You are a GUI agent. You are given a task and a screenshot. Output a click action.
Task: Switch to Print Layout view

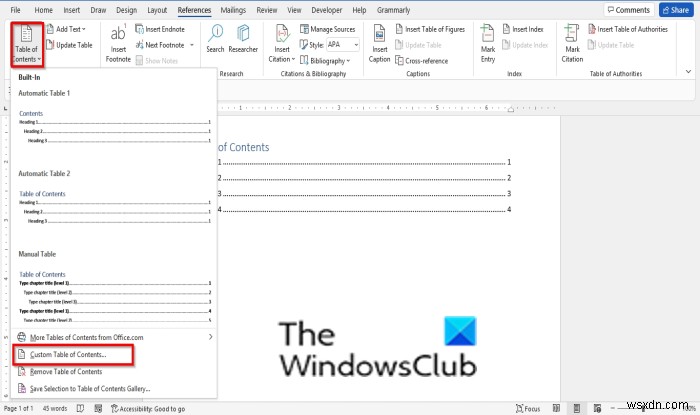(x=577, y=408)
